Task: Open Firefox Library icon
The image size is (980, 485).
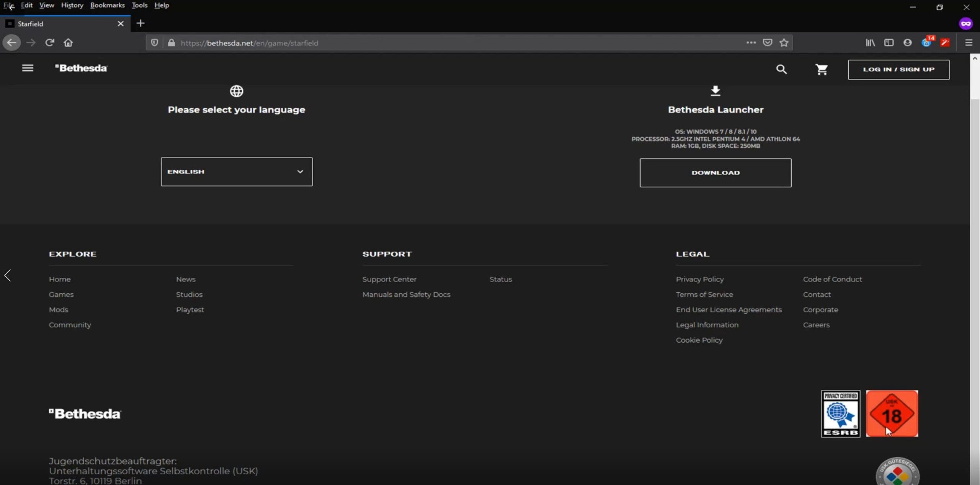Action: (870, 42)
